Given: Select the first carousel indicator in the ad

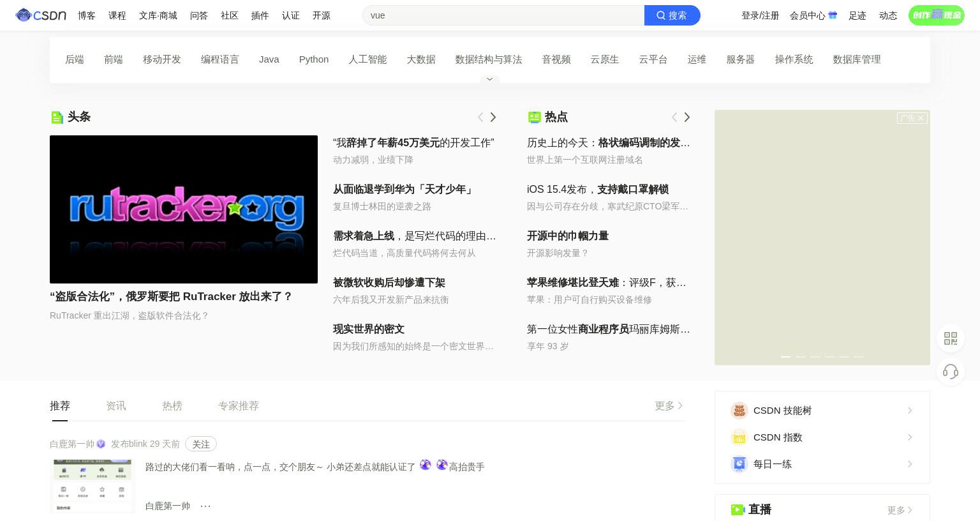Looking at the screenshot, I should coord(786,357).
